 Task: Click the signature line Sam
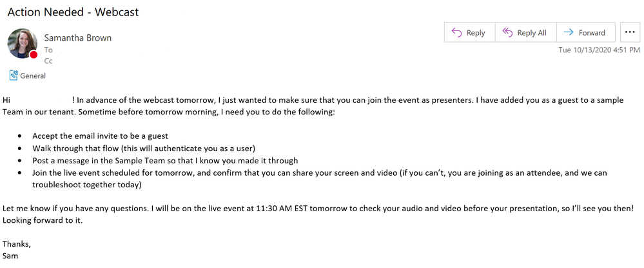tap(10, 256)
